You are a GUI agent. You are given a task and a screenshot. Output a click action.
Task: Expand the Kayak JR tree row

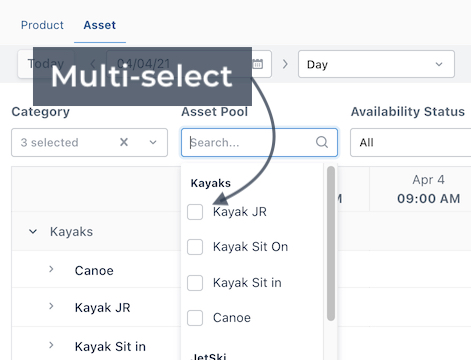tap(51, 306)
